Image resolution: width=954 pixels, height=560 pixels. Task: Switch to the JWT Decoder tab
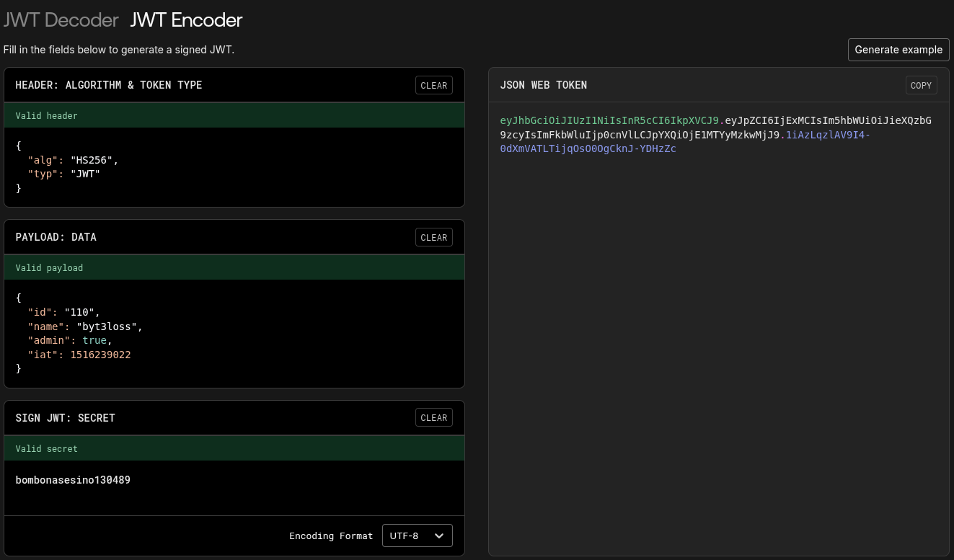[61, 20]
